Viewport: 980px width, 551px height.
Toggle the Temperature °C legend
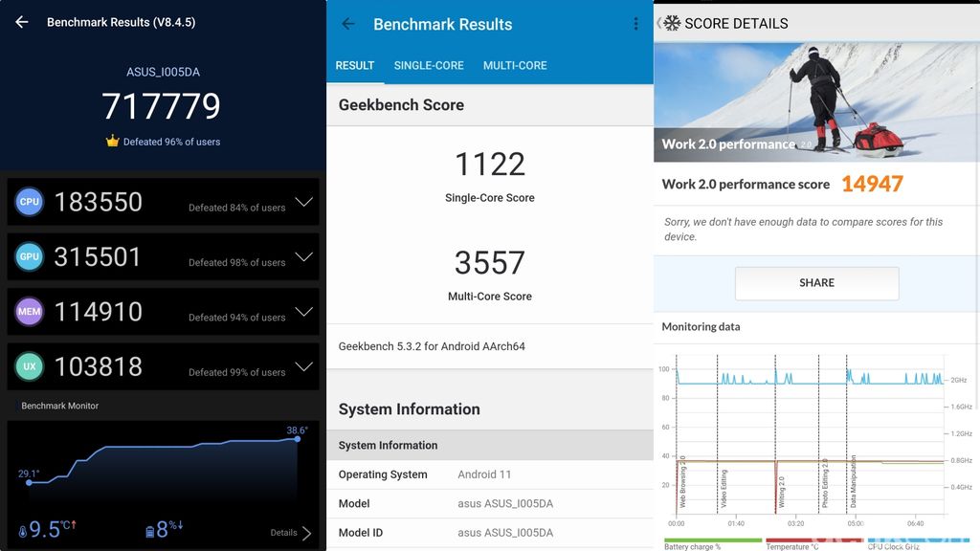pyautogui.click(x=813, y=543)
